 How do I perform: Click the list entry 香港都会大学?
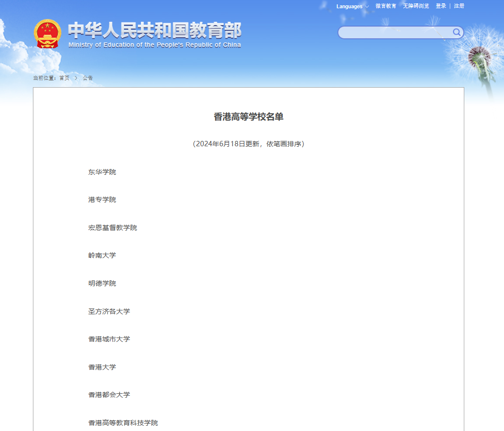pyautogui.click(x=109, y=395)
